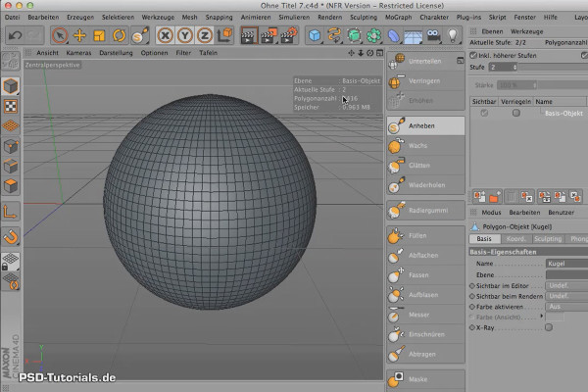The height and width of the screenshot is (392, 588).
Task: Open the Rendern menu
Action: (x=330, y=18)
